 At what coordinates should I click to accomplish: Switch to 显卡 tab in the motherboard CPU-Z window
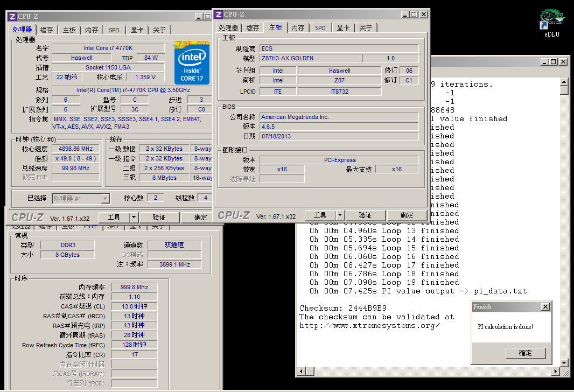343,28
